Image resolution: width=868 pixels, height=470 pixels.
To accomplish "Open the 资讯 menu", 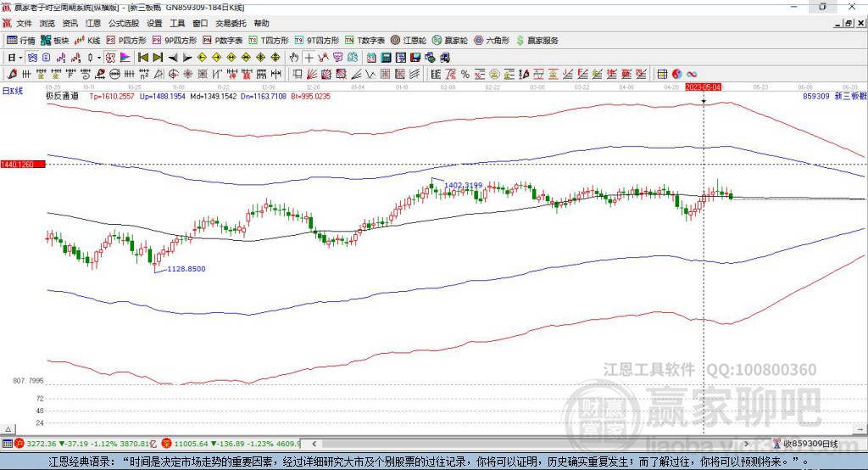I will click(x=70, y=23).
